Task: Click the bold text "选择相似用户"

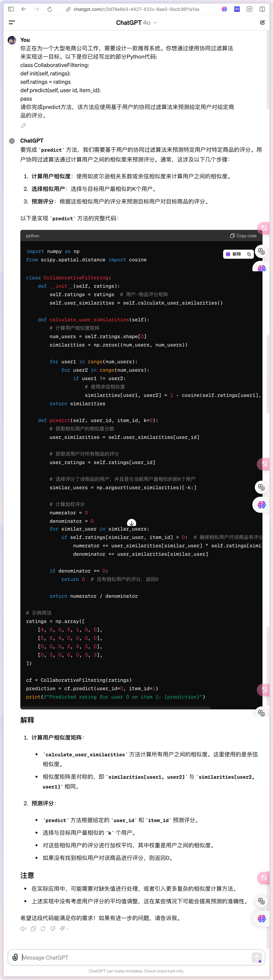Action: pyautogui.click(x=48, y=189)
